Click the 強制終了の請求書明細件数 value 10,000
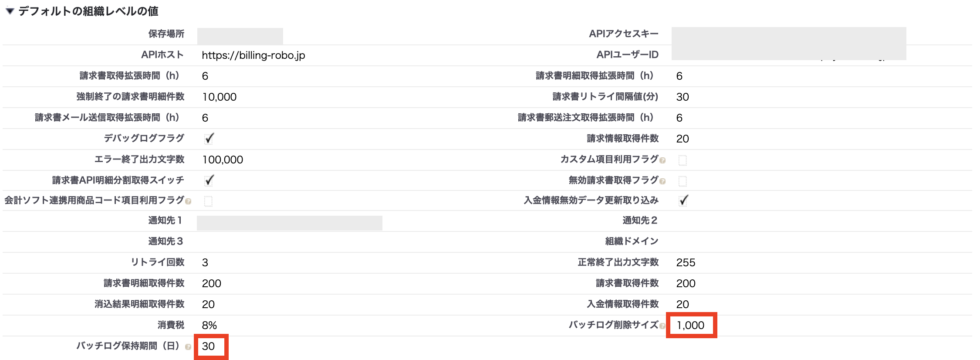This screenshot has height=360, width=980. (x=219, y=97)
